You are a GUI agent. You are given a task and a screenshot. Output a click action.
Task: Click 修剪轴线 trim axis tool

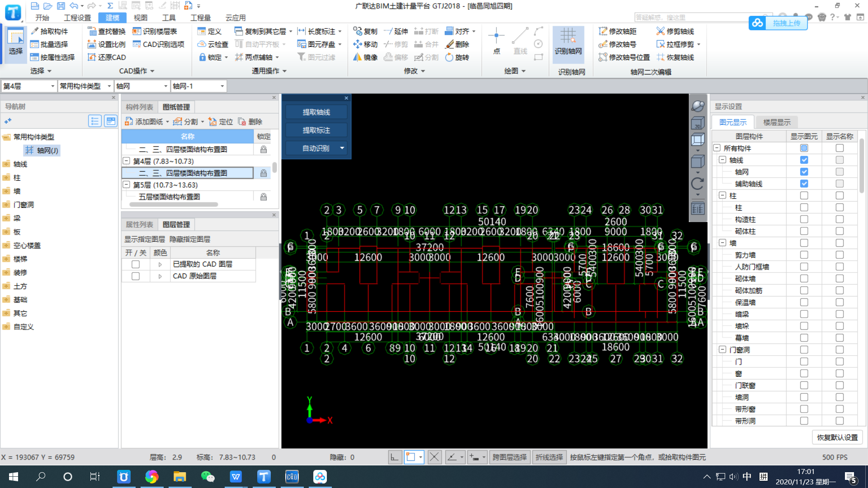(675, 31)
